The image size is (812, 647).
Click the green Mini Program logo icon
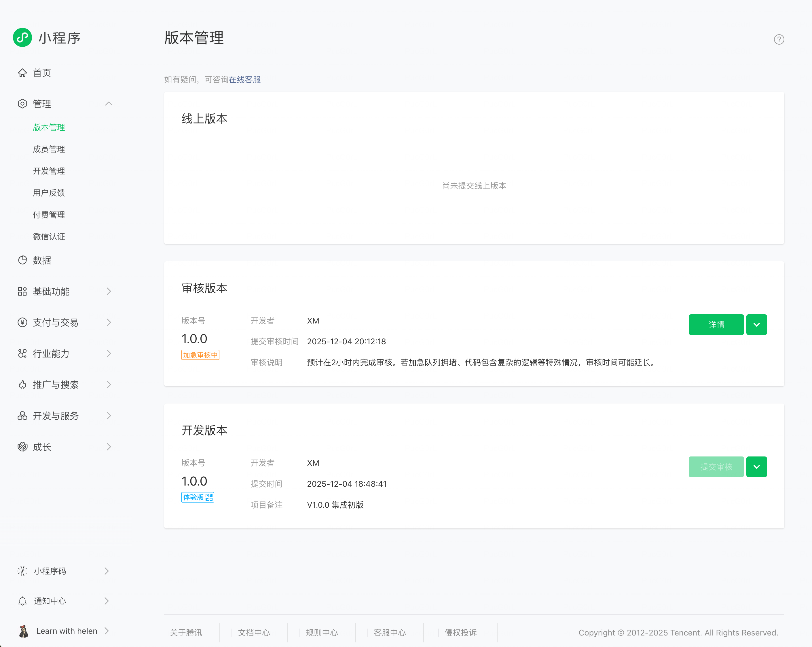(x=22, y=38)
